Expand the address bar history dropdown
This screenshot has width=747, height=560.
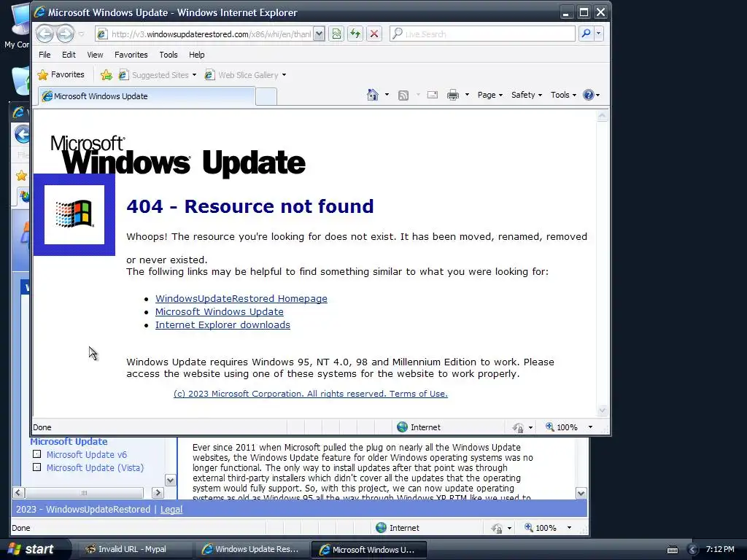pos(320,34)
